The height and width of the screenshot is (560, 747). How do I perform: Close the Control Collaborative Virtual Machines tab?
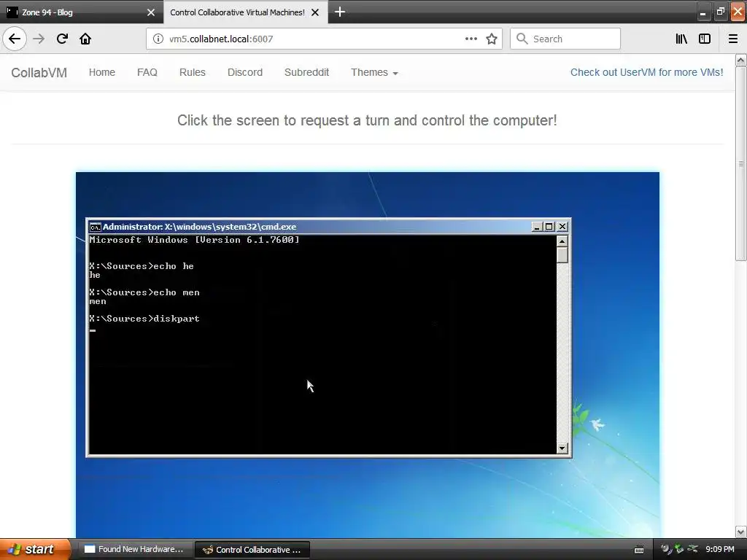(315, 12)
